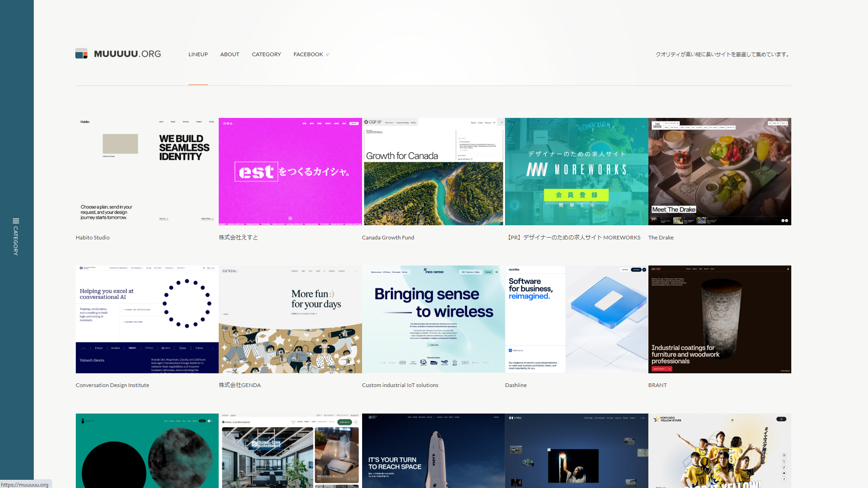Click the BRANT title link
Viewport: 868px width, 488px height.
coord(658,385)
